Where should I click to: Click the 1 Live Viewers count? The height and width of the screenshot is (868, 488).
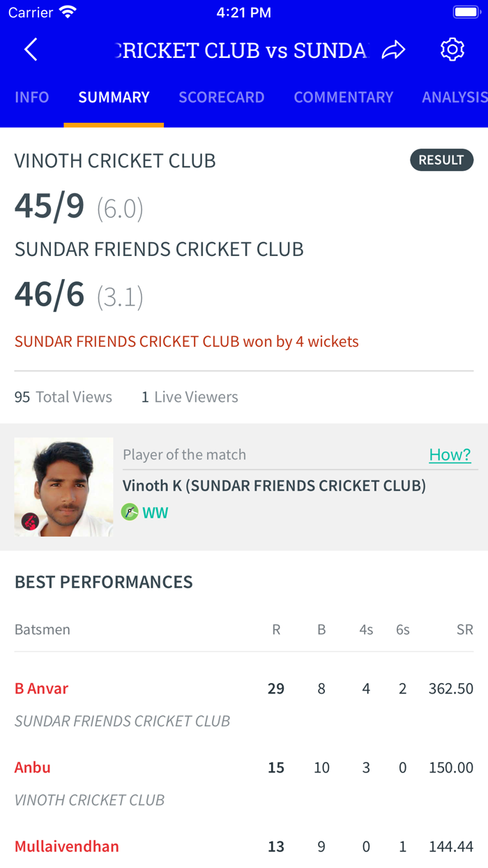(x=190, y=396)
